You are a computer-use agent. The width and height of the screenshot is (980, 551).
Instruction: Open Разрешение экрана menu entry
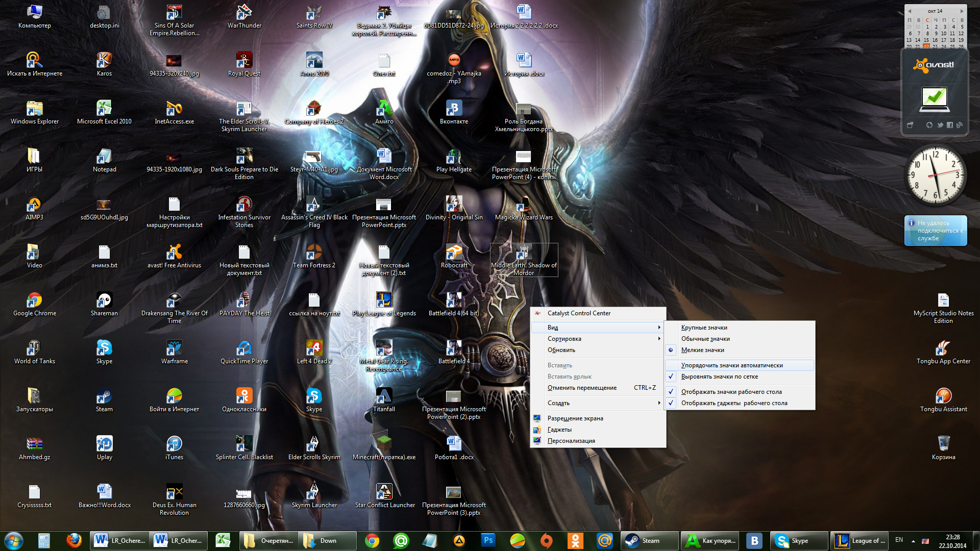point(598,418)
